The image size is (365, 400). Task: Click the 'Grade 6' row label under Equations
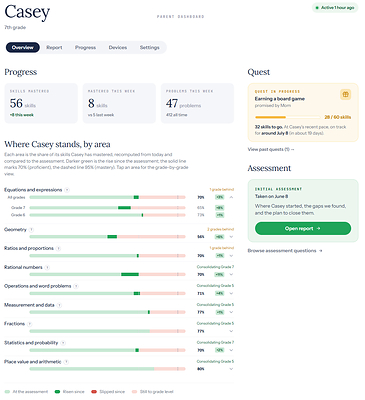pos(18,215)
